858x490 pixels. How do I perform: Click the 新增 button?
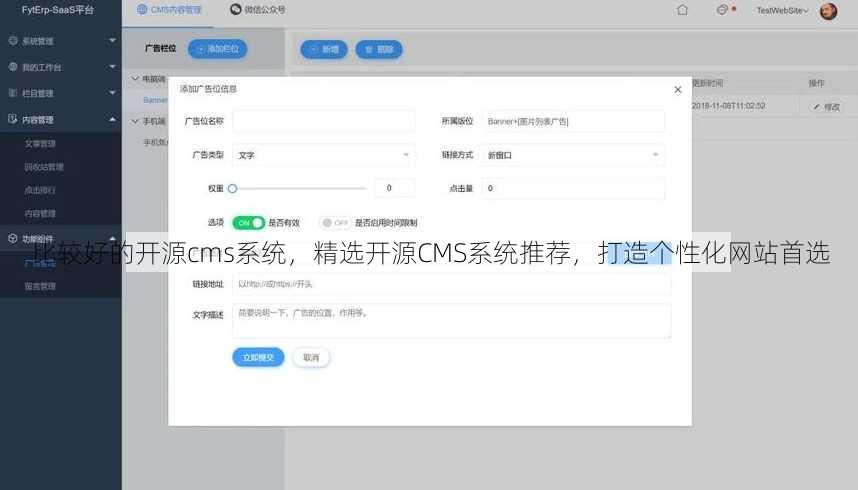(324, 50)
